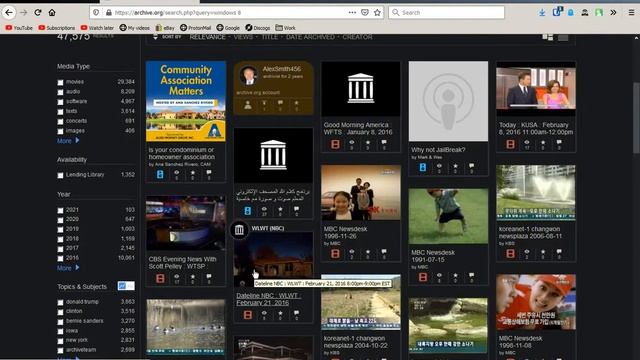This screenshot has width=640, height=360.
Task: Click in the browser Search box
Action: [447, 13]
